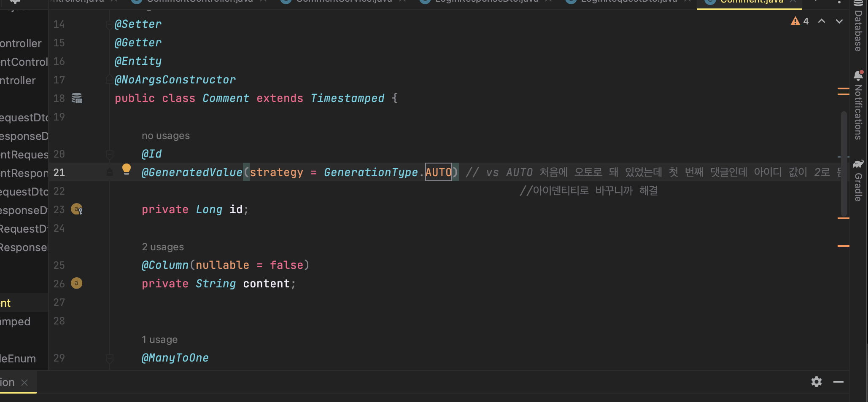This screenshot has width=868, height=402.
Task: Select the 'leEnum' file in project tree
Action: tap(18, 359)
